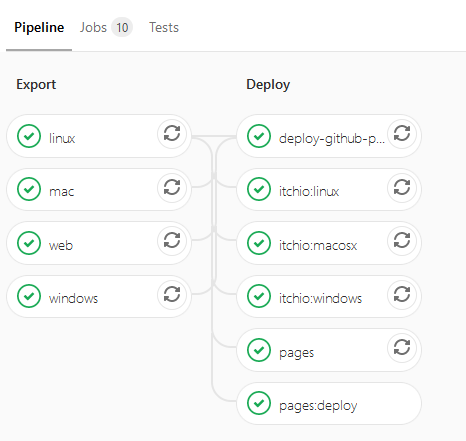Screen dimensions: 466x441
Task: Click the web job status checkmark
Action: point(29,243)
